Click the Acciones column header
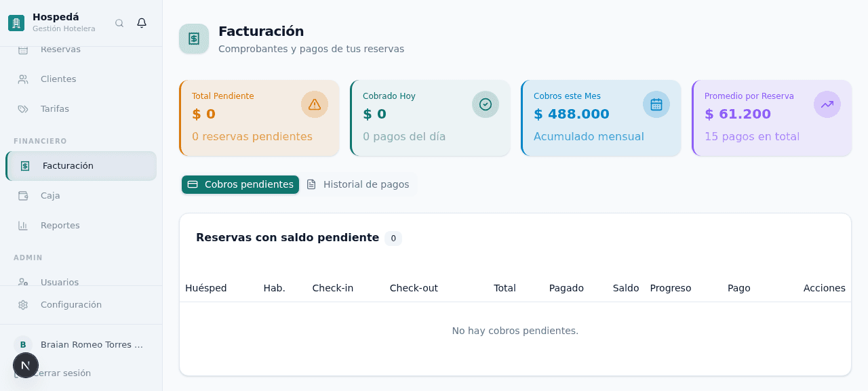 point(825,288)
